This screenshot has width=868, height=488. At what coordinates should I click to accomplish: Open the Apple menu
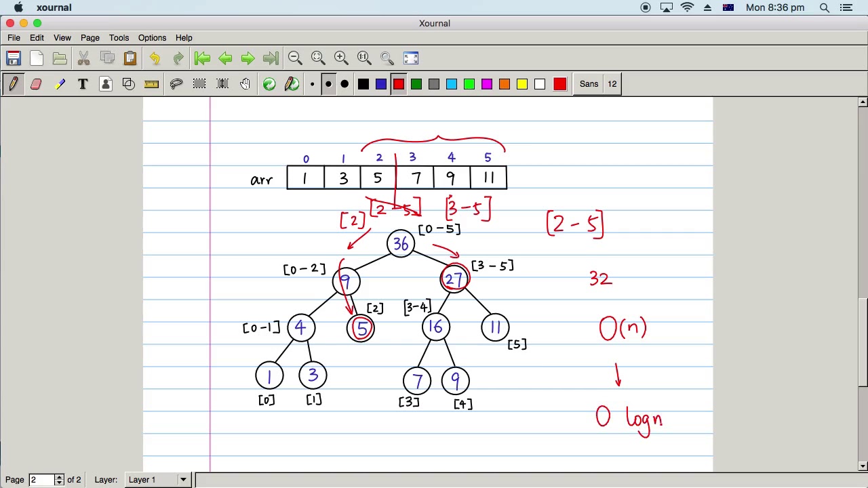[18, 7]
